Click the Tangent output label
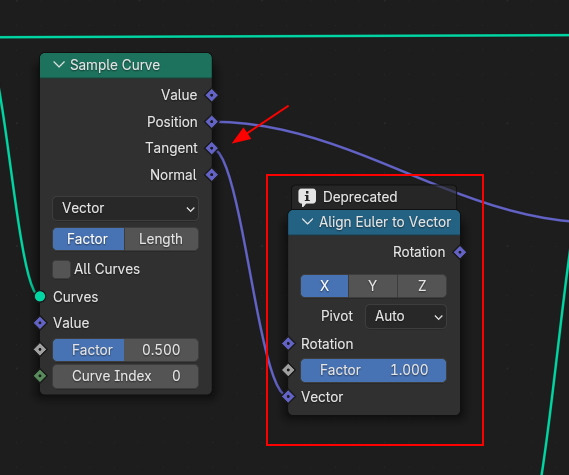This screenshot has width=569, height=475. pos(171,148)
